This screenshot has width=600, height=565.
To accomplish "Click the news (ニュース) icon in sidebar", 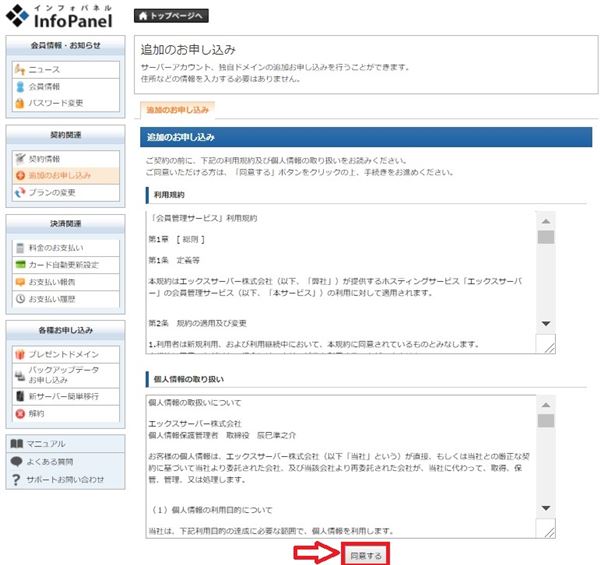I will [19, 70].
